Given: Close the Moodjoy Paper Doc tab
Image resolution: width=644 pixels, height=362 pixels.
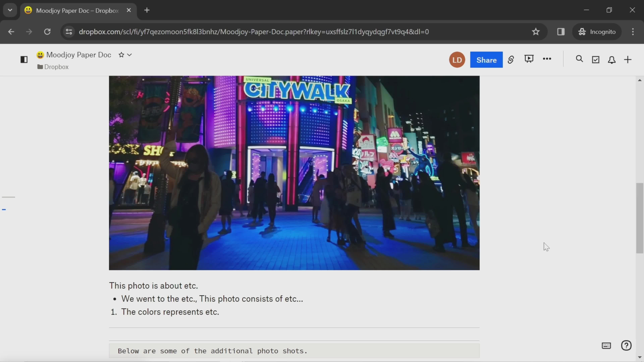Looking at the screenshot, I should (x=129, y=10).
